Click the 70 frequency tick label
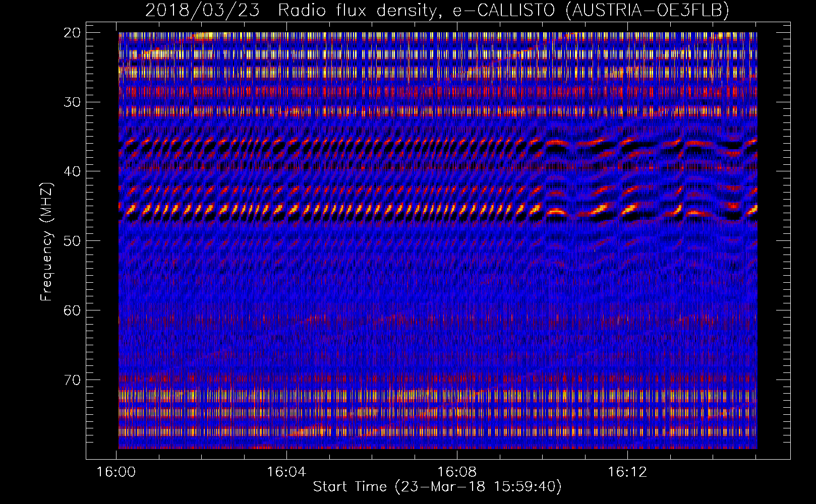This screenshot has height=504, width=816. pos(73,380)
